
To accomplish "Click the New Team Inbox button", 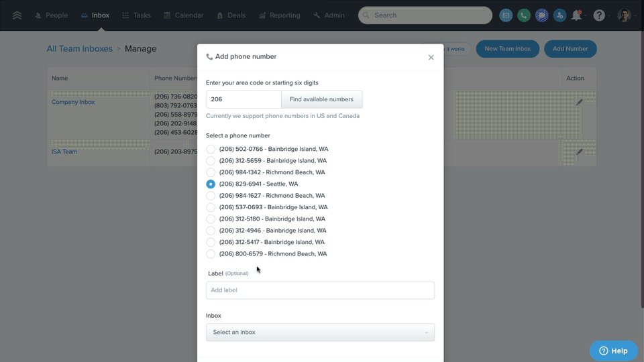I will tap(508, 49).
